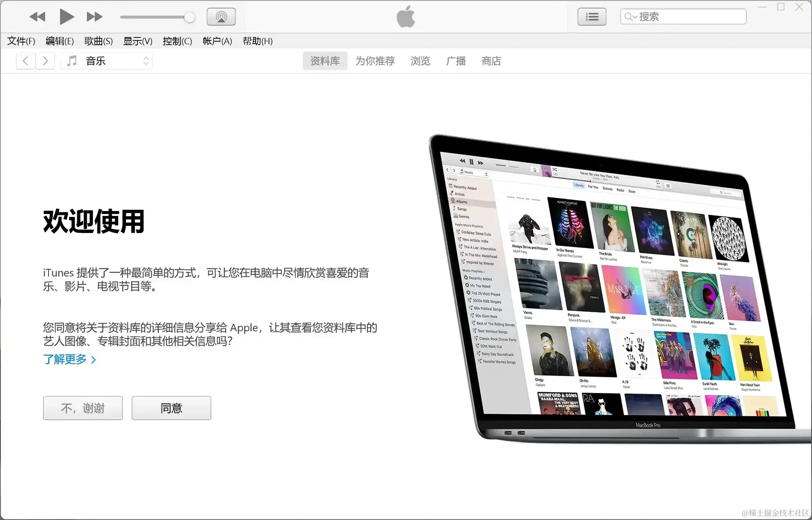The width and height of the screenshot is (812, 520).
Task: Click the navigate back arrow
Action: click(x=26, y=61)
